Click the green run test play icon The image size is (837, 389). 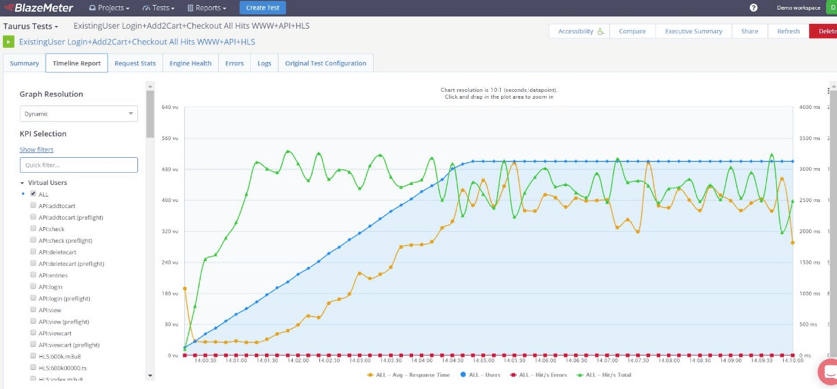pos(9,42)
